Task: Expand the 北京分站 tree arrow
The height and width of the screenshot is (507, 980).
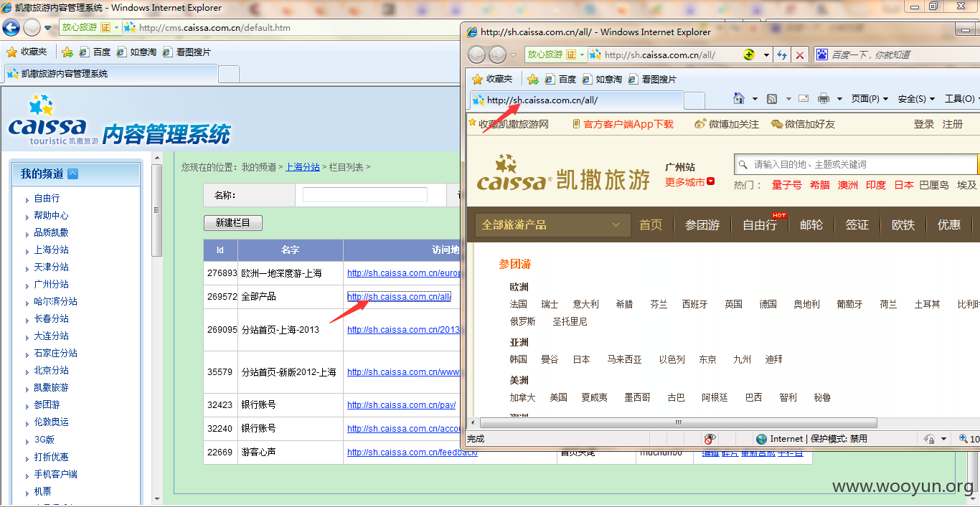Action: [27, 371]
